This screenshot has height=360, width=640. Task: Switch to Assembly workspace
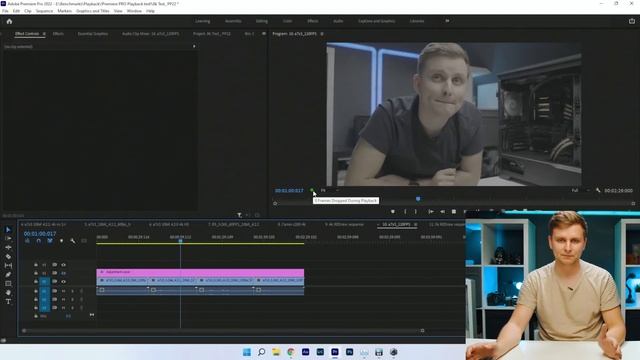(233, 21)
